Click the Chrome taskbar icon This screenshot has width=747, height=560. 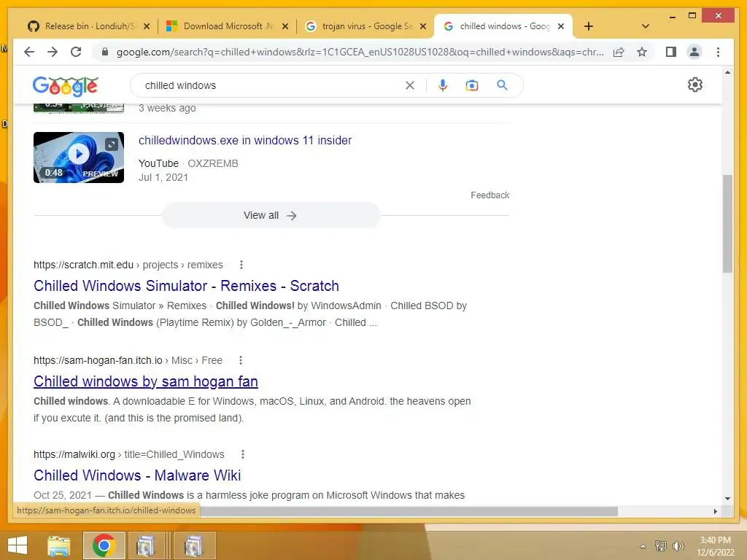[104, 545]
